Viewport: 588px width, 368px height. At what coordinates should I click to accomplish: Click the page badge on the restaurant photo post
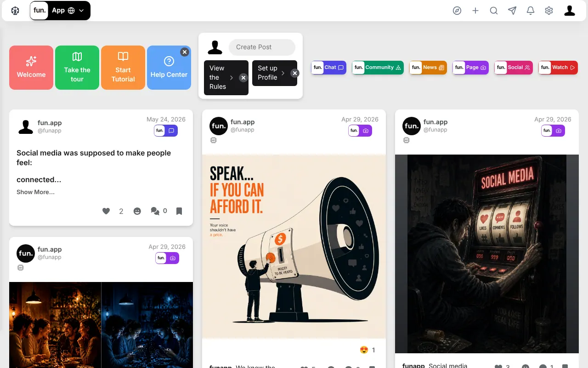167,258
